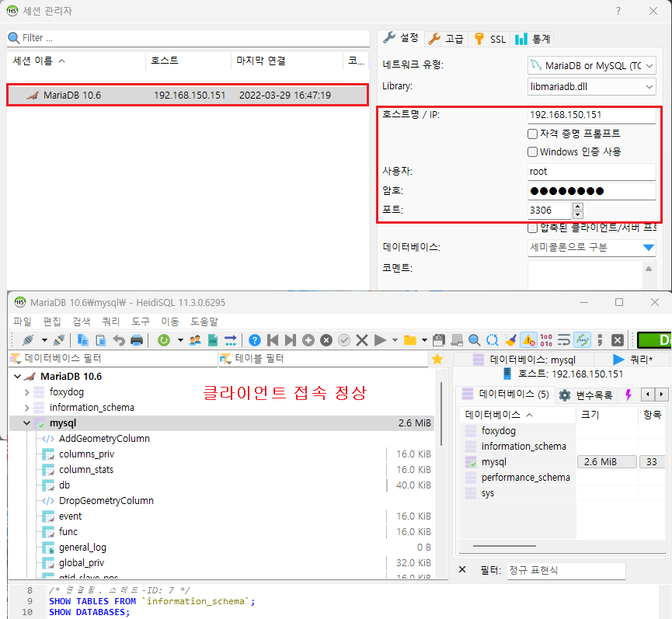The height and width of the screenshot is (619, 672).
Task: Click the 호스트명 / IP input field
Action: pos(591,115)
